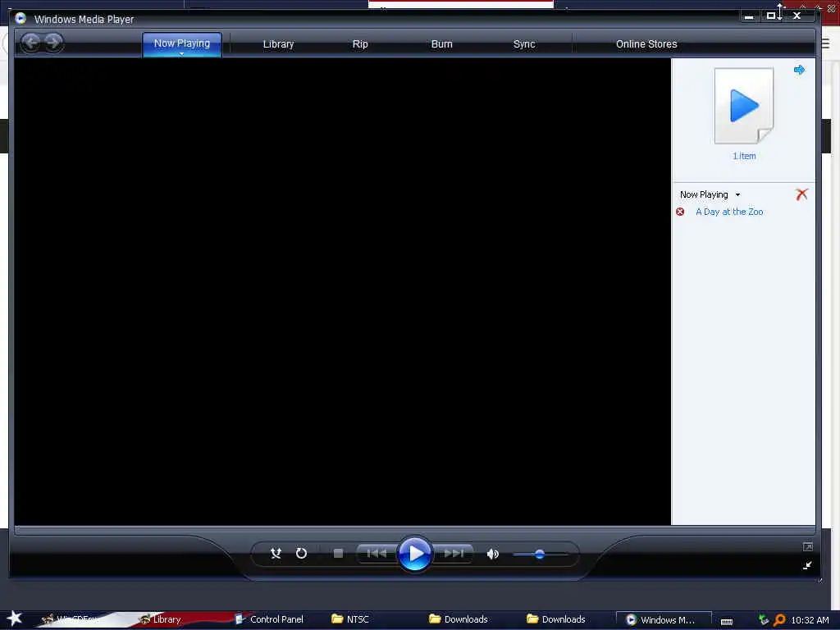Click the large Play button
The width and height of the screenshot is (840, 630).
click(414, 554)
